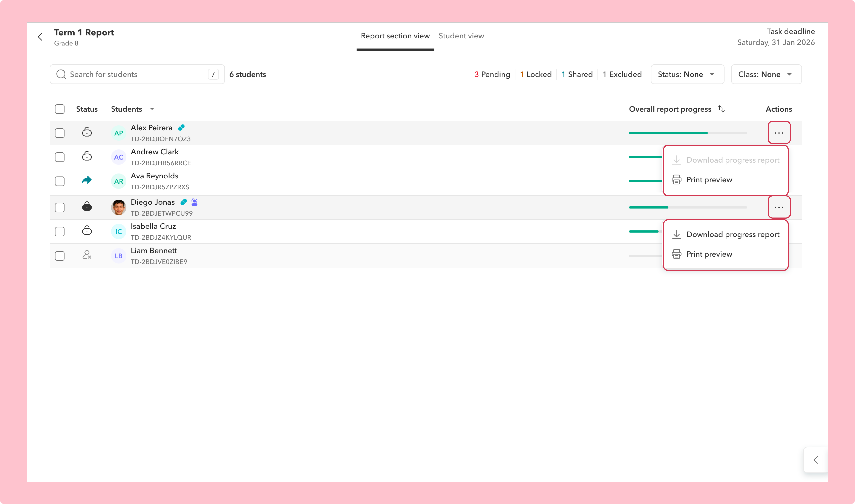The width and height of the screenshot is (855, 504).
Task: Choose the enabled Download progress report option
Action: [726, 234]
